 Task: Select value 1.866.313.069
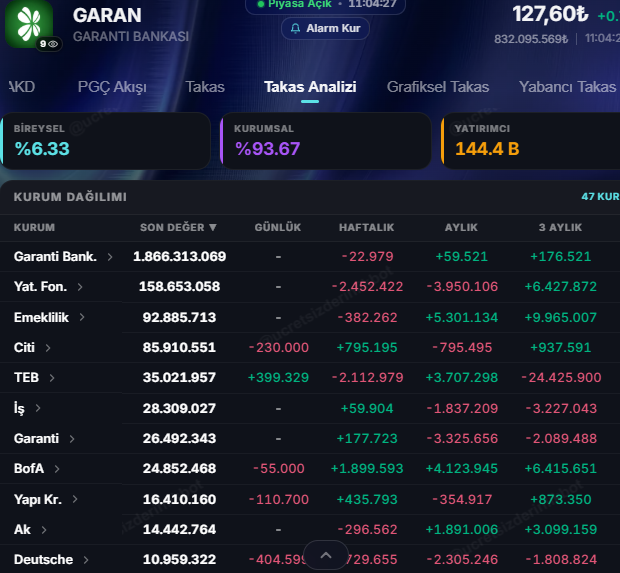point(180,257)
